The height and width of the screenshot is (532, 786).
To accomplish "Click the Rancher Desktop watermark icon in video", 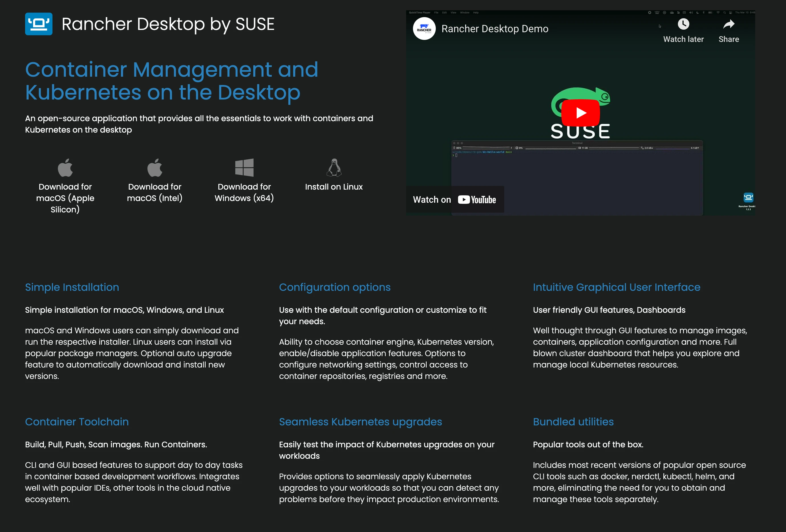I will [x=748, y=198].
